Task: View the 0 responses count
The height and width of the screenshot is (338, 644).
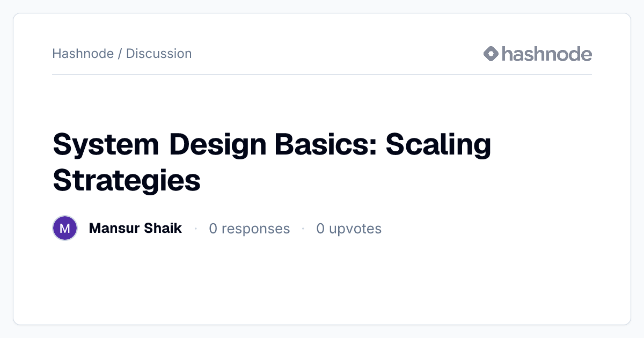Action: point(250,229)
